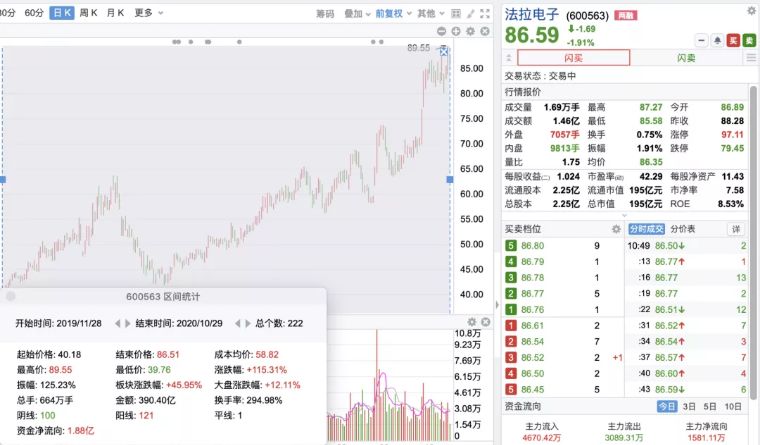Screen dimensions: 760x445
Task: Zoom out the K-line chart with minus icon
Action: pos(441,32)
